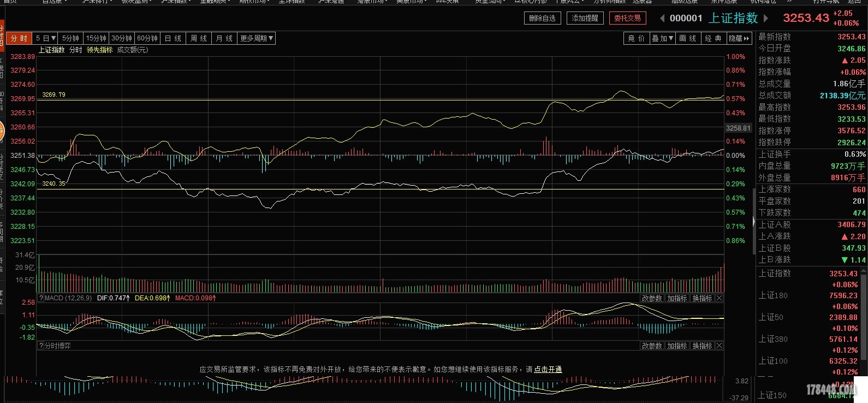The image size is (868, 403).
Task: Select the 3240.35 horizontal line label
Action: click(53, 183)
